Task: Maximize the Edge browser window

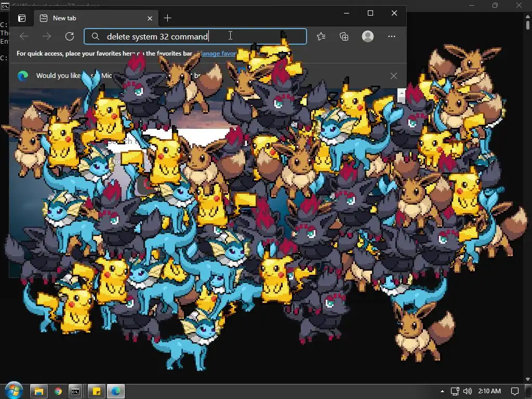Action: click(x=370, y=13)
